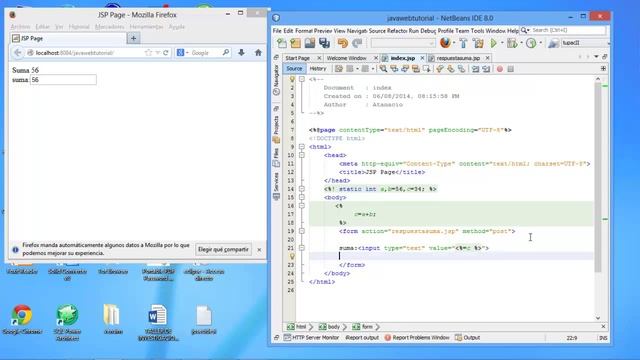The image size is (640, 360).
Task: Toggle the History view button in editor
Action: 318,69
